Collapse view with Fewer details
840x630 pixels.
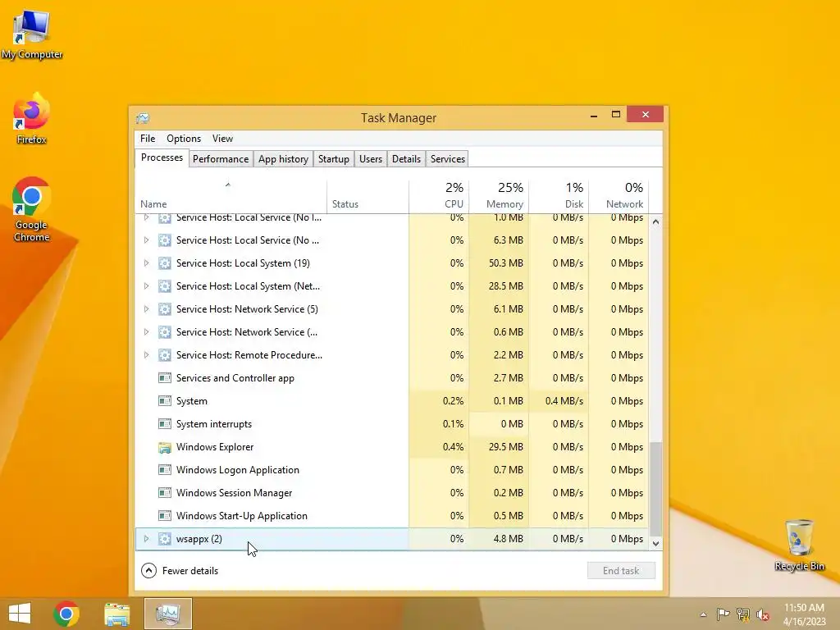click(180, 571)
